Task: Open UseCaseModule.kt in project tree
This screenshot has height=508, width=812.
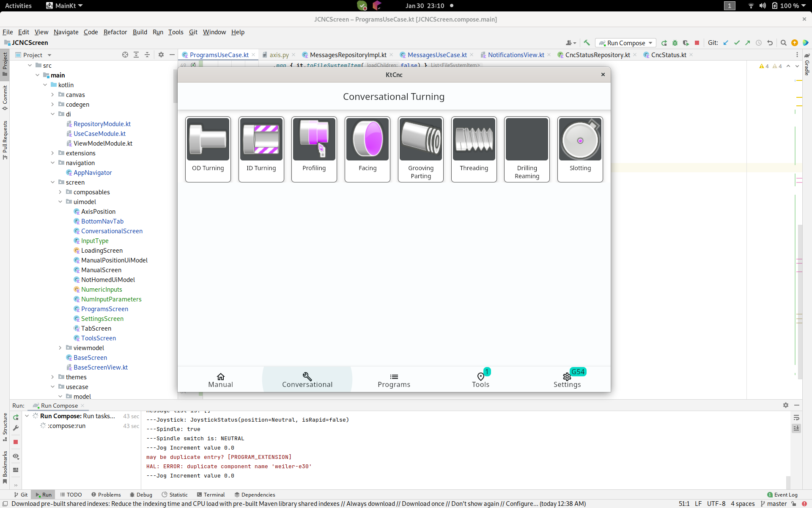Action: point(99,134)
